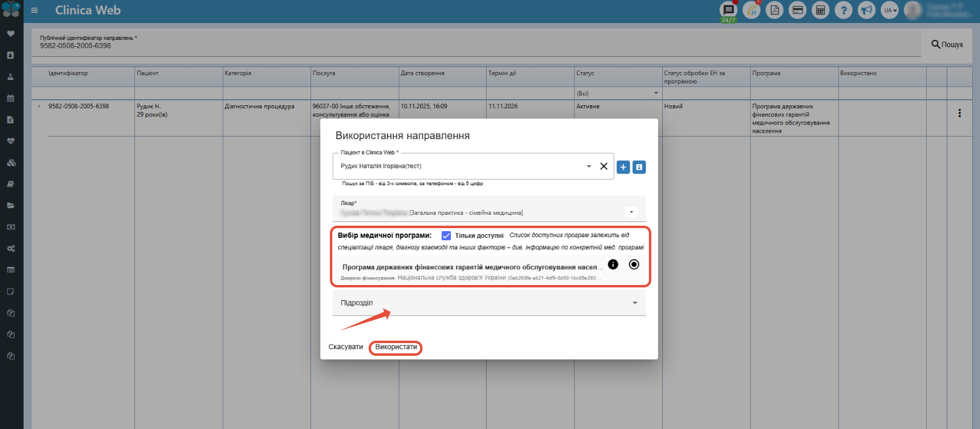Open the PDF documents icon in header
Screen dimensions: 980x429
pos(774,10)
